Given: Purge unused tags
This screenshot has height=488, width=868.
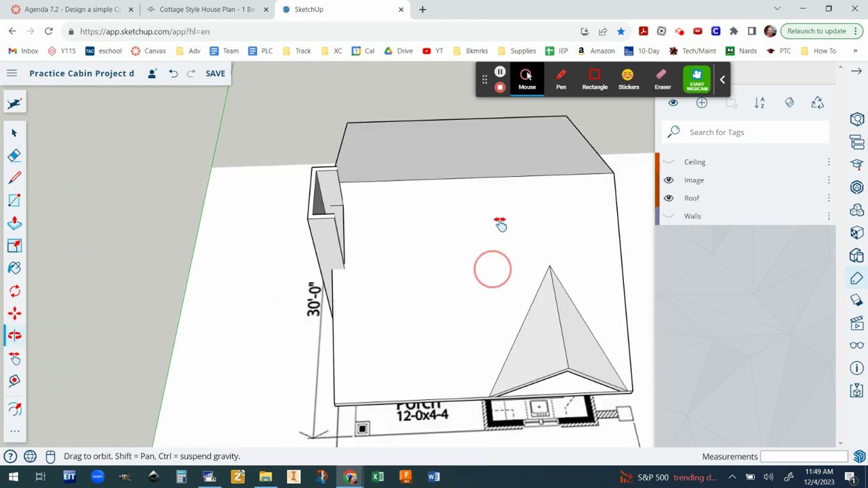Looking at the screenshot, I should 817,103.
